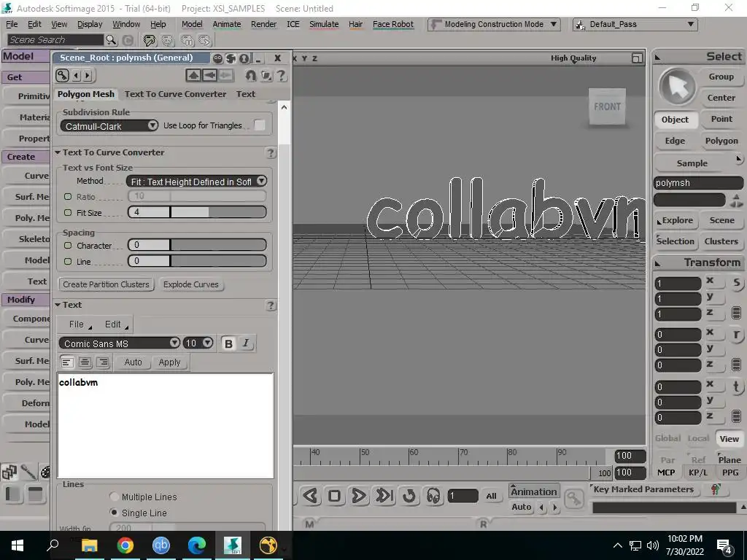
Task: Toggle the audio headphones icon
Action: (x=433, y=496)
